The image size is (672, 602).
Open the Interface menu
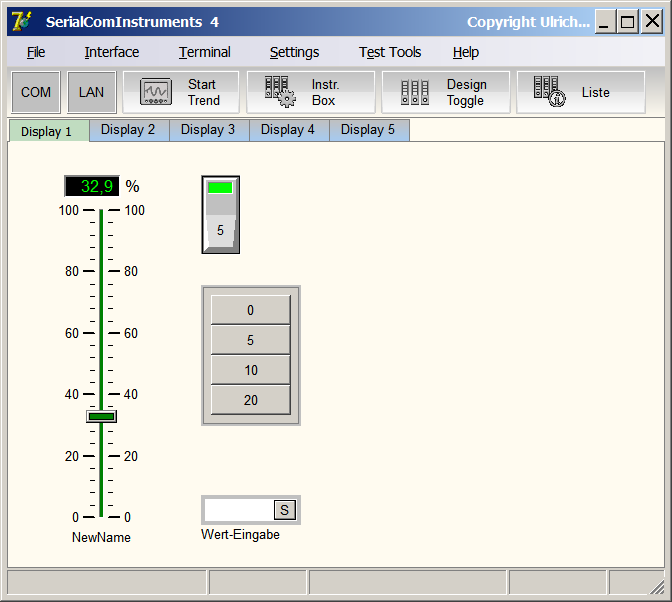coord(112,52)
